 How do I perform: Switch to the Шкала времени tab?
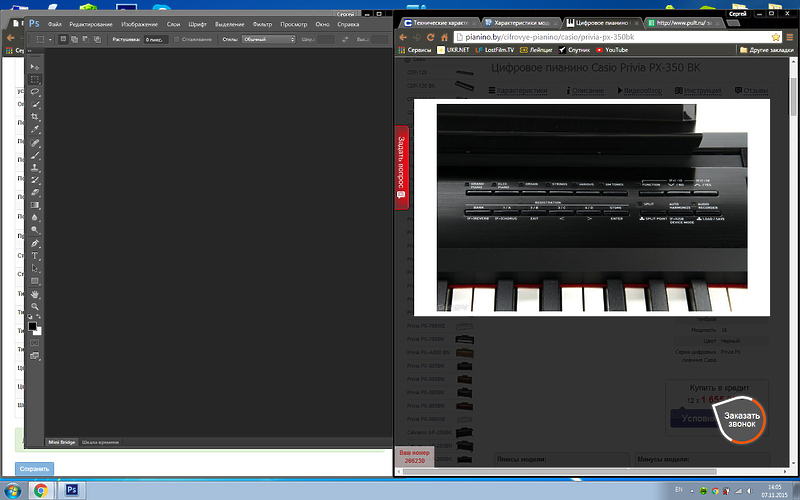coord(101,442)
